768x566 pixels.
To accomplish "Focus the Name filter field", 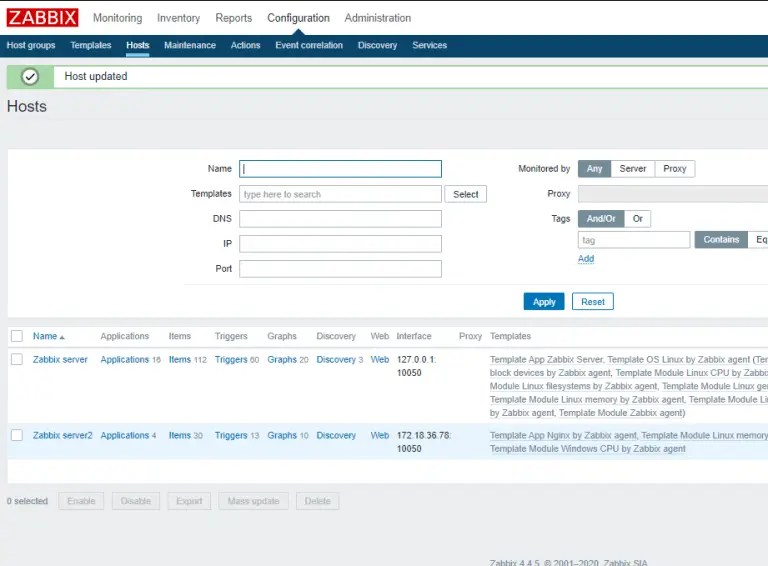I will 340,169.
